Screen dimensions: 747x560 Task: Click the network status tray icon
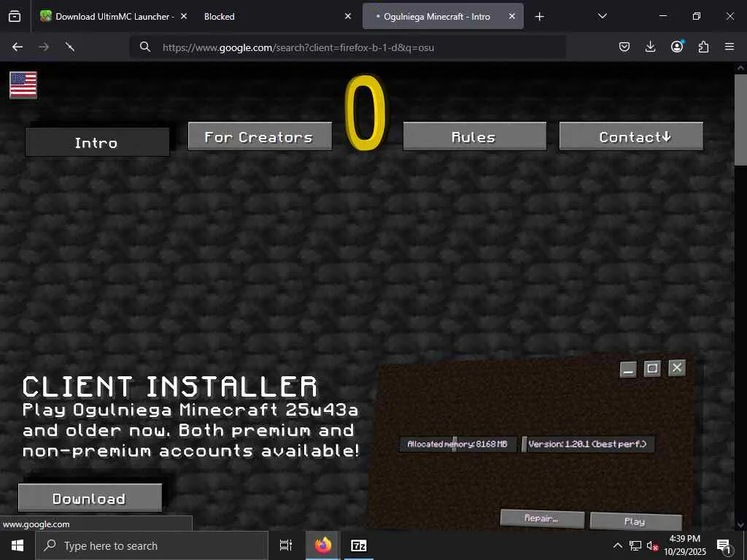[635, 545]
